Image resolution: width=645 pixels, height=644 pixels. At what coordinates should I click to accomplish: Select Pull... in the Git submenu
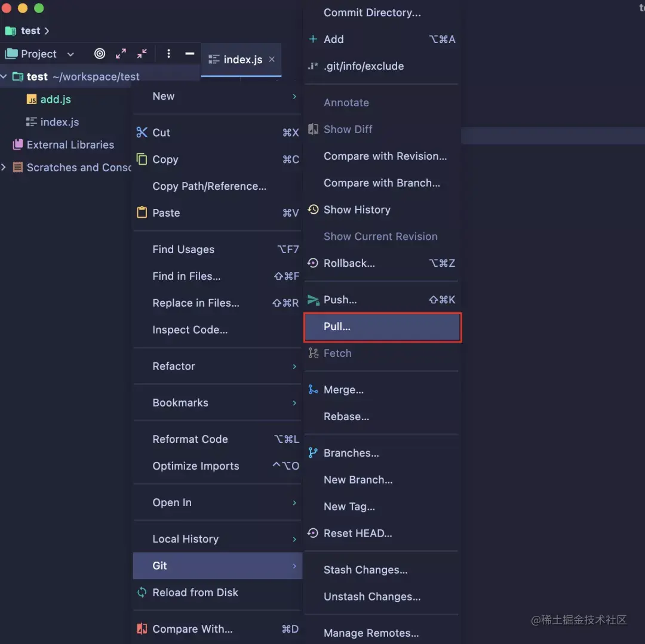tap(383, 327)
